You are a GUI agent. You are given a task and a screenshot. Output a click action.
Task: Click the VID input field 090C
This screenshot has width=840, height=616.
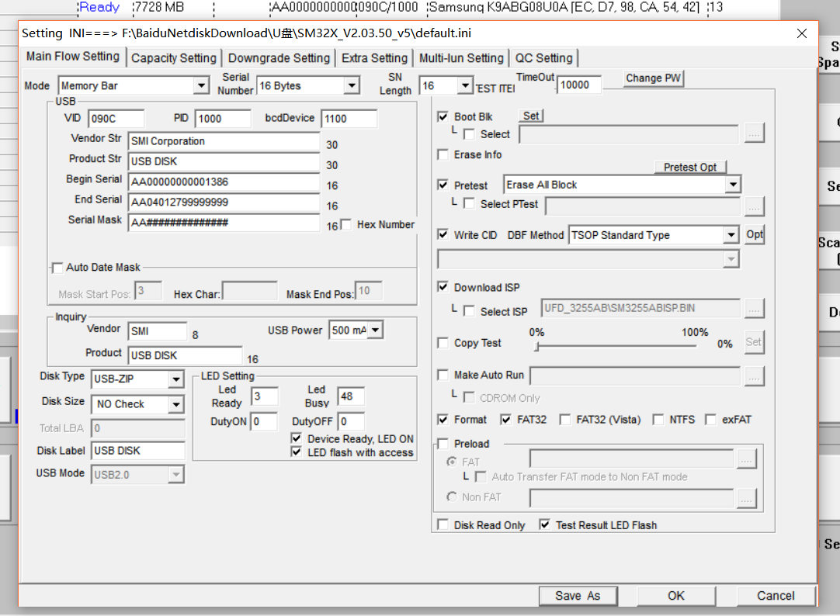pos(116,119)
